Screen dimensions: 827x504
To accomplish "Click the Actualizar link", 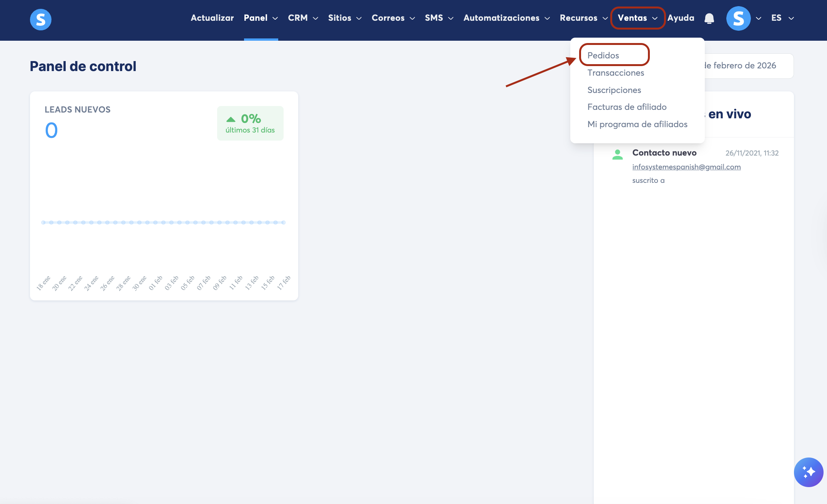I will click(212, 18).
